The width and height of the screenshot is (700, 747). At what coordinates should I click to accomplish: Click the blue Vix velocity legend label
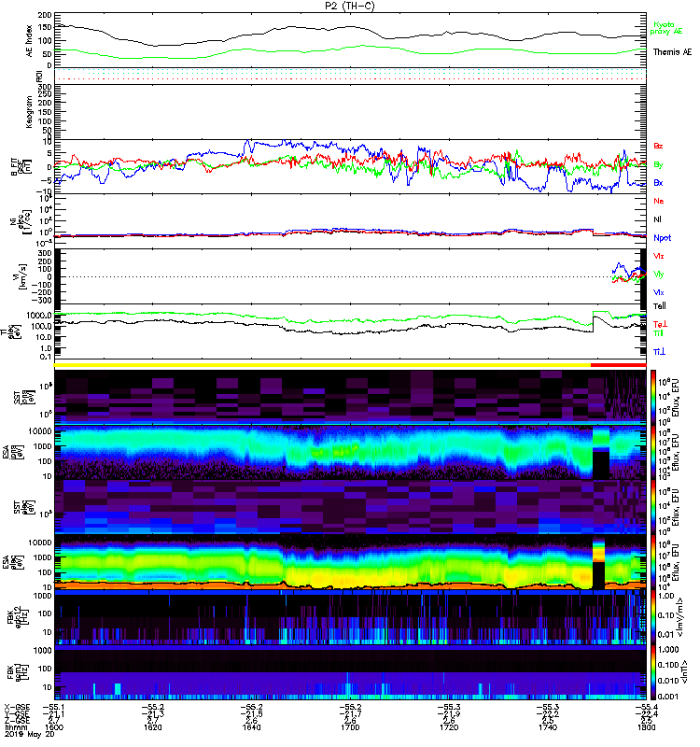(x=659, y=292)
